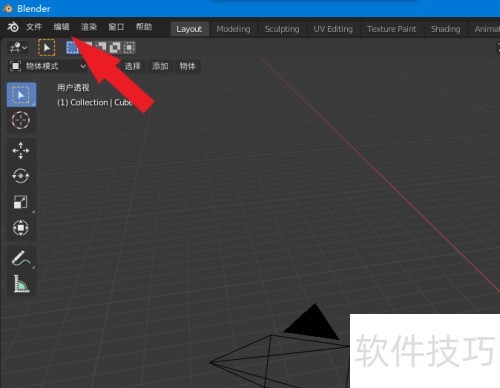Activate the Move tool
The width and height of the screenshot is (500, 388).
[21, 150]
